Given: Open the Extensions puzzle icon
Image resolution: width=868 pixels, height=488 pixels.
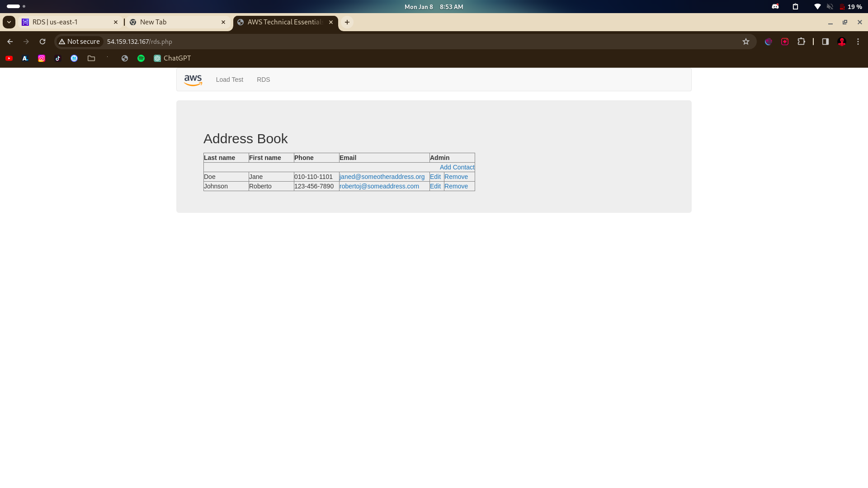Looking at the screenshot, I should pyautogui.click(x=801, y=42).
